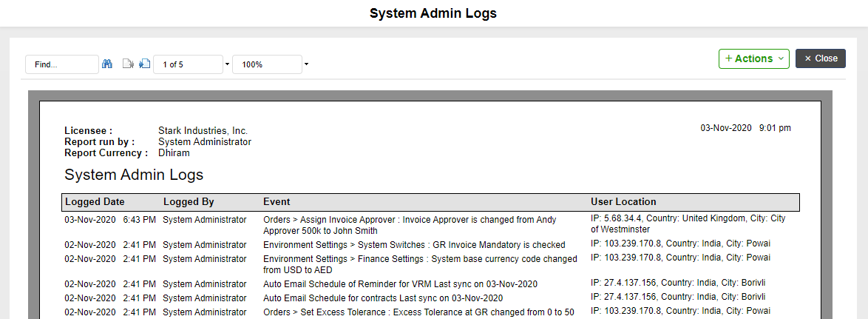This screenshot has width=868, height=319.
Task: Click the Logged Date column header
Action: pos(95,202)
